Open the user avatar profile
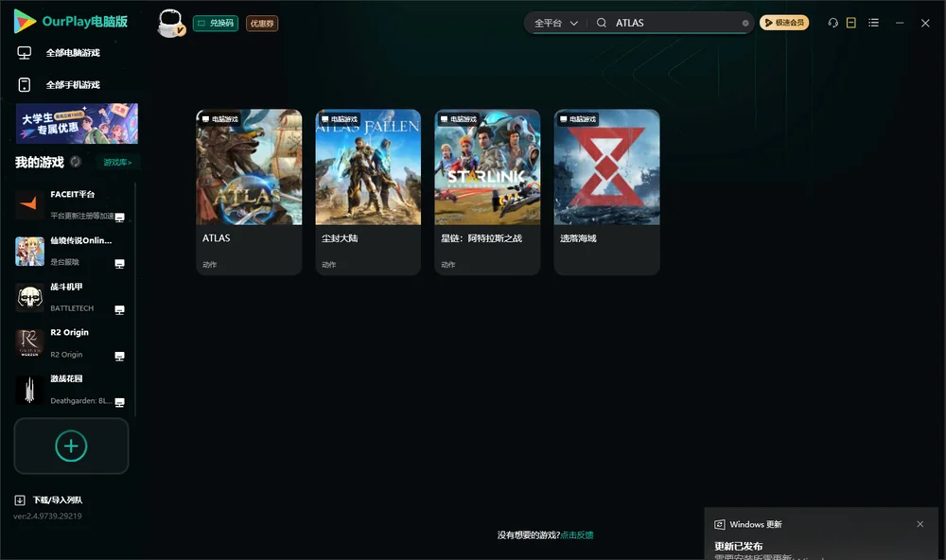The height and width of the screenshot is (560, 946). 170,23
